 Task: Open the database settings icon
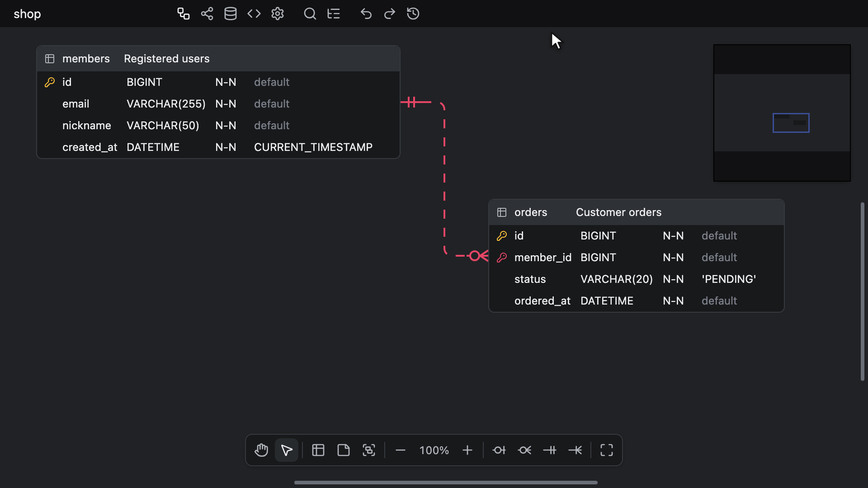[x=231, y=14]
